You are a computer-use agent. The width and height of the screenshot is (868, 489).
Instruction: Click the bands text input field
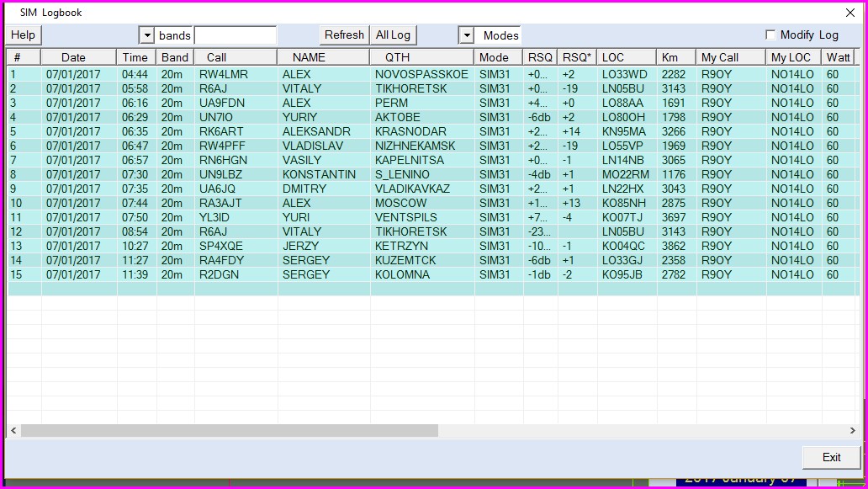[x=235, y=35]
